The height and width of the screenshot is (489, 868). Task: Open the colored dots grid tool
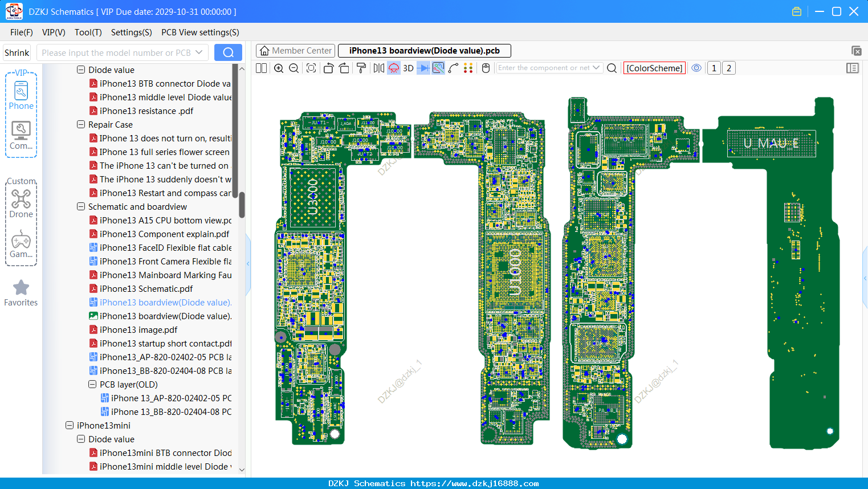(x=468, y=68)
